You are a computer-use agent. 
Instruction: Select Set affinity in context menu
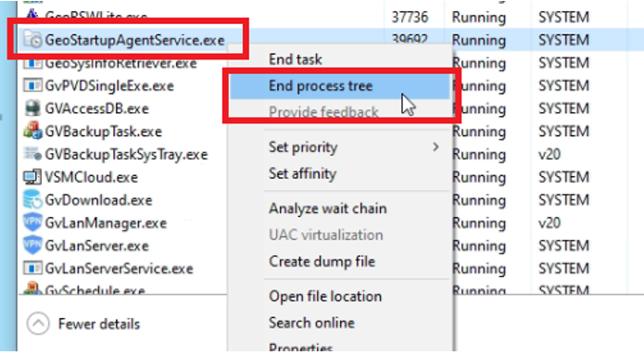[x=302, y=174]
